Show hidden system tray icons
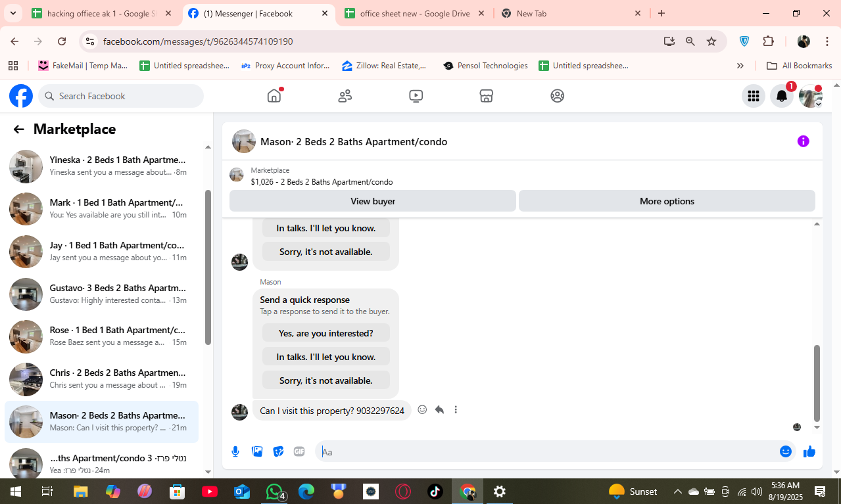Screen dimensions: 841x504 click(x=677, y=492)
